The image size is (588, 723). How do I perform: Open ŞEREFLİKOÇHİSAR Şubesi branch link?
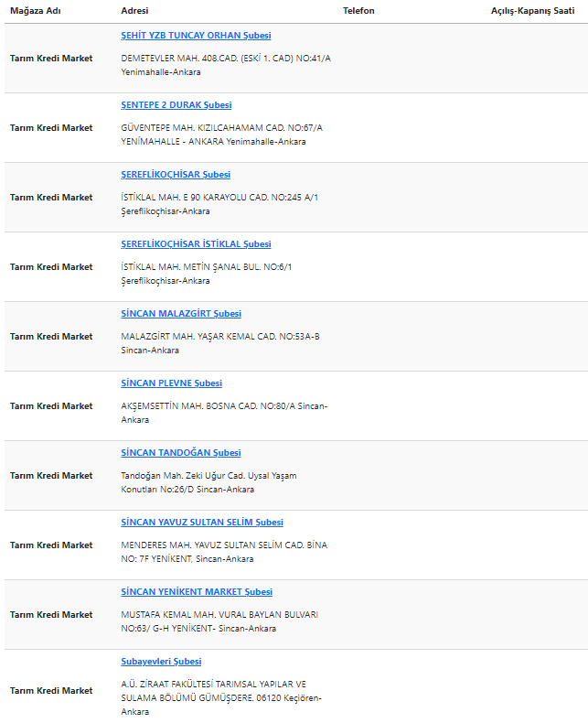176,175
